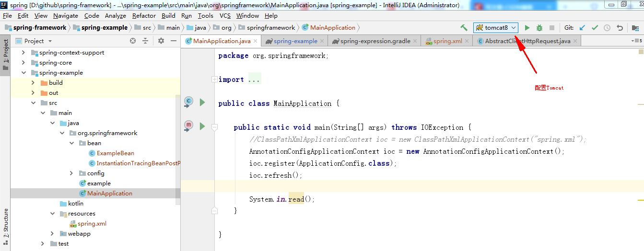Expand the config package
This screenshot has width=644, height=251.
pyautogui.click(x=71, y=173)
